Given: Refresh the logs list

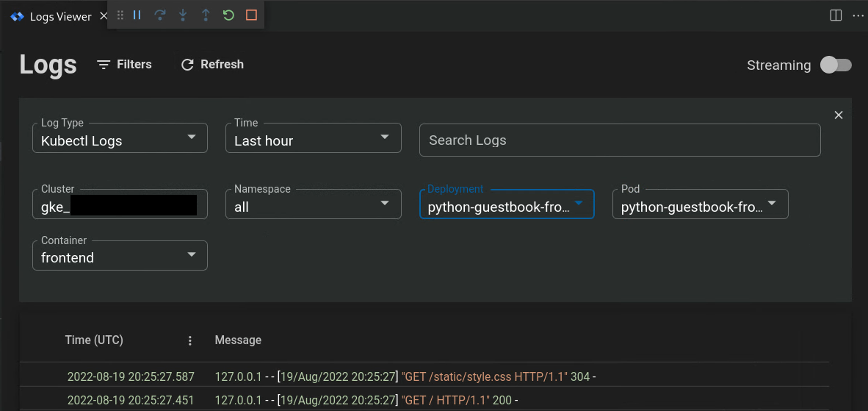Looking at the screenshot, I should (x=212, y=65).
